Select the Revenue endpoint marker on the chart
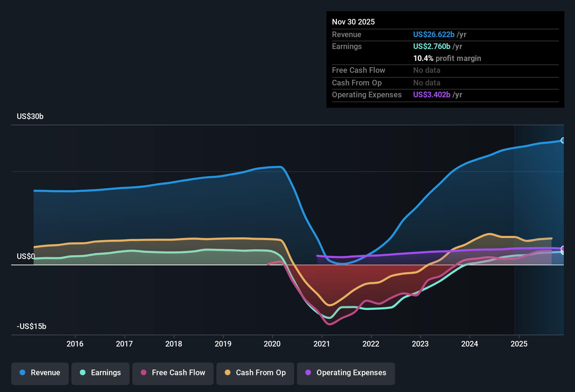The height and width of the screenshot is (392, 575). click(x=563, y=140)
